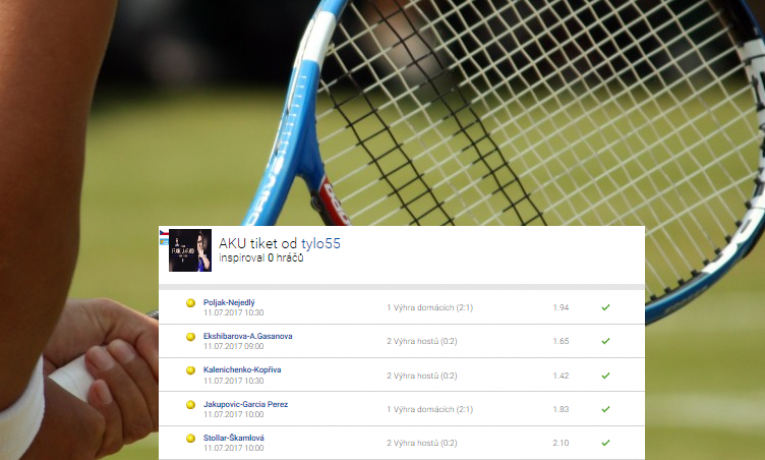Click the green checkmark on the Kalenichenko-Kopřiva row

(605, 376)
